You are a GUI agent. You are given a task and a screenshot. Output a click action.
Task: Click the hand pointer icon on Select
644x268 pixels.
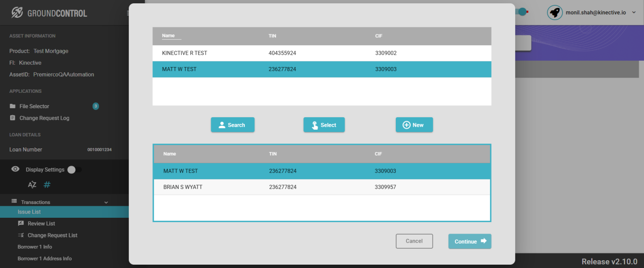pos(315,125)
